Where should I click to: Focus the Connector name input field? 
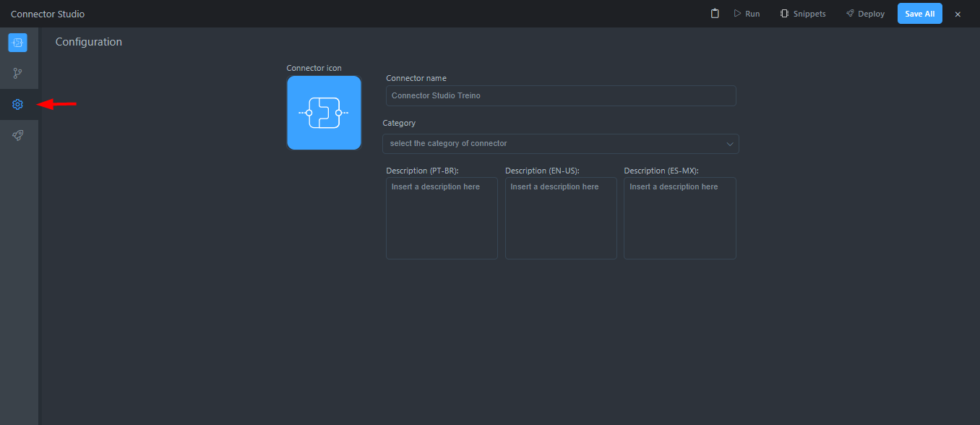(560, 95)
